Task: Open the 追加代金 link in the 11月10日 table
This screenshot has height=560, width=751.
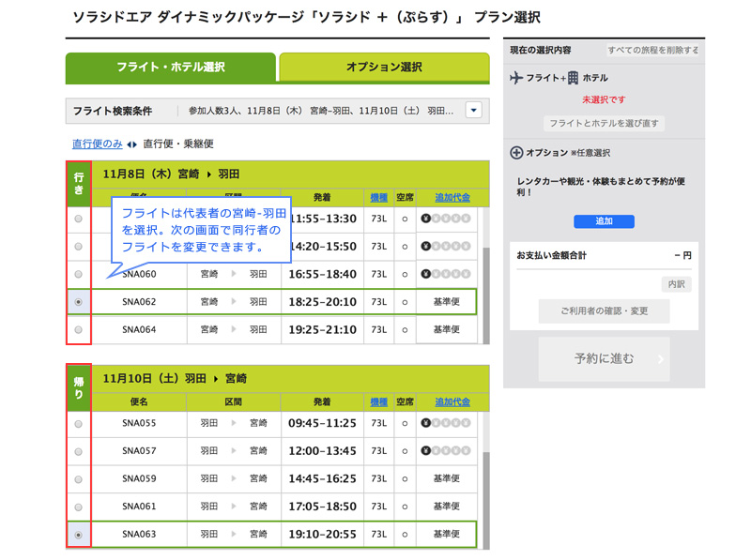Action: pos(452,402)
